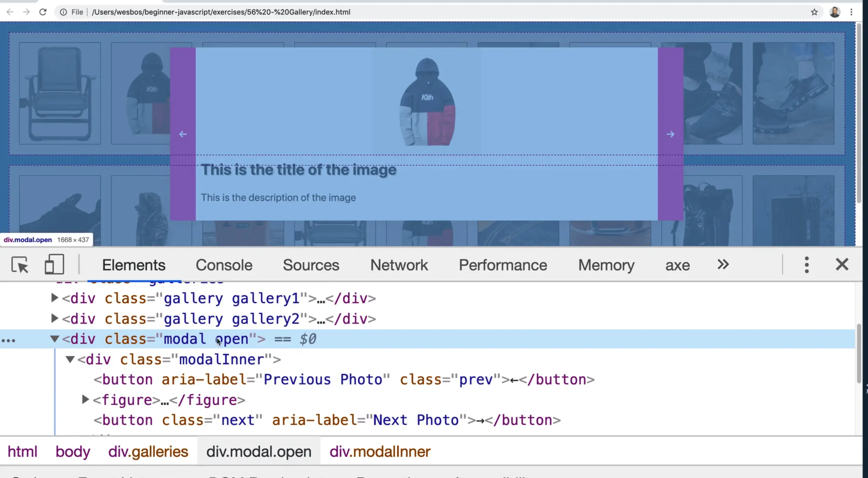
Task: Click previous photo arrow in modal
Action: pos(183,134)
